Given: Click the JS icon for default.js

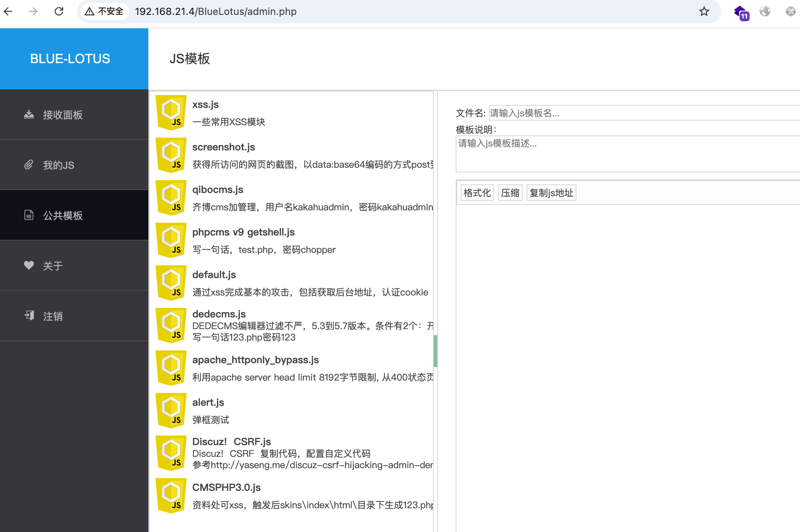Looking at the screenshot, I should (x=171, y=283).
